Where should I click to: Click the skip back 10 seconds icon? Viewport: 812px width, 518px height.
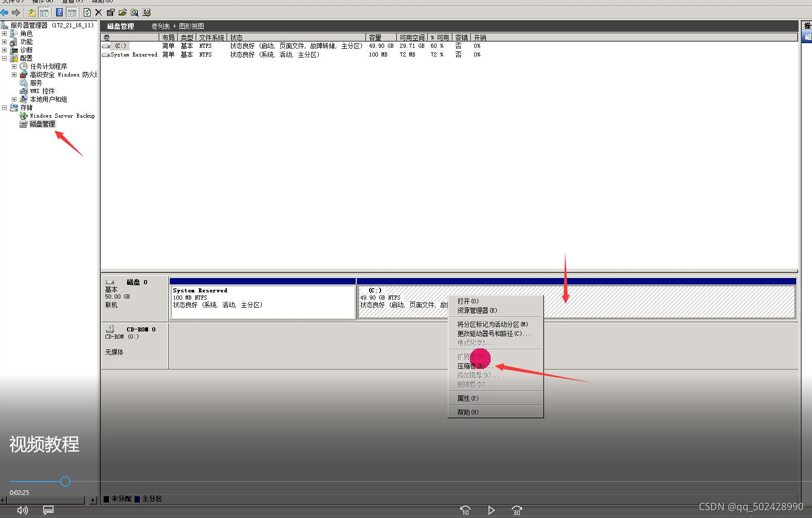coord(465,510)
